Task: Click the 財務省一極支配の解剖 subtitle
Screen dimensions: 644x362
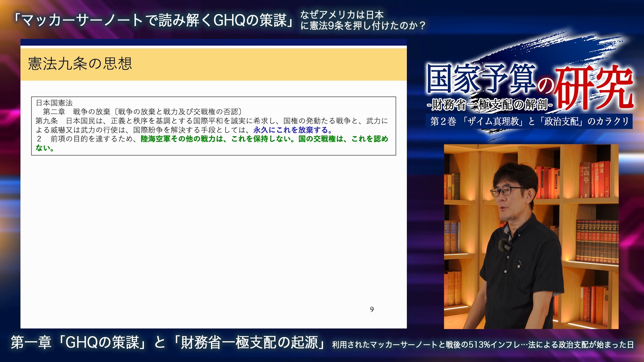Action: tap(490, 105)
